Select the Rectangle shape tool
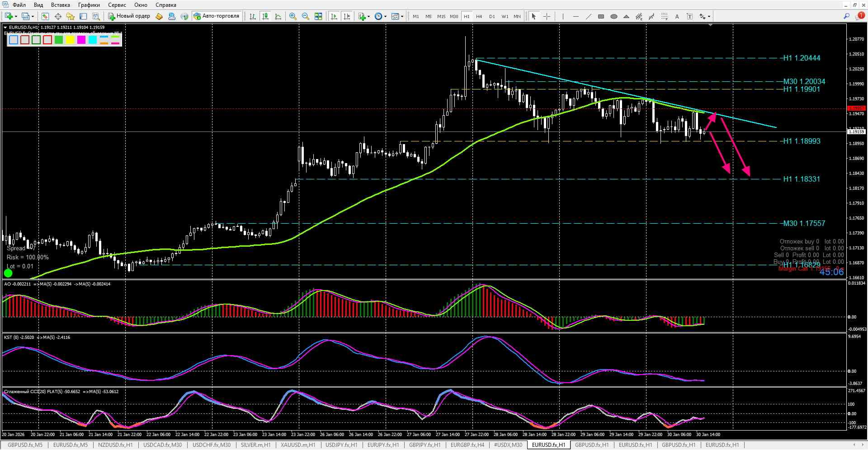Viewport: 868px width, 450px height. pyautogui.click(x=601, y=16)
